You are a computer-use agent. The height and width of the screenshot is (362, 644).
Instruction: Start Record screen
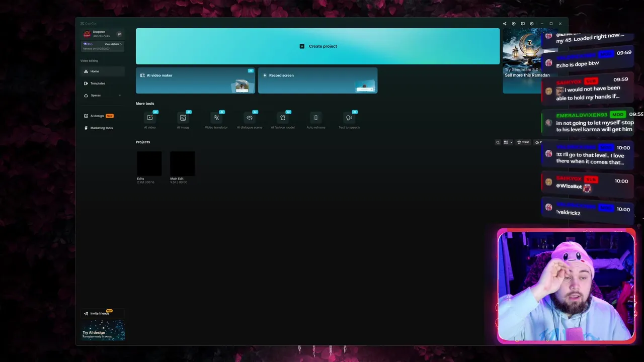pos(317,80)
